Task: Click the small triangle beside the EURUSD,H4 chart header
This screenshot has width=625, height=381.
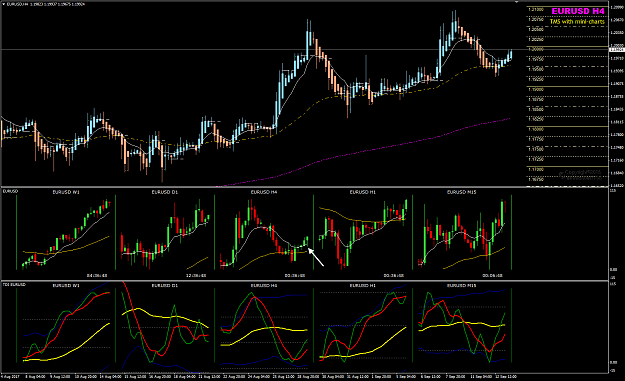Action: (3, 4)
